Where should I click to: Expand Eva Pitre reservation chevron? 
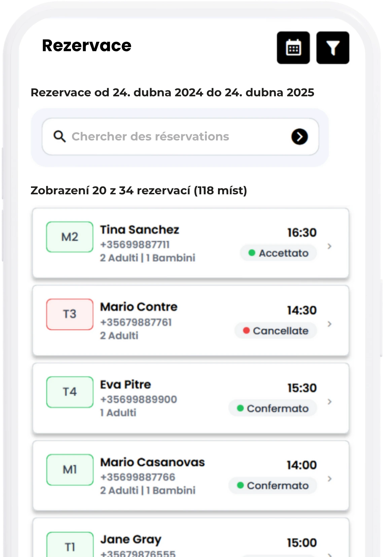pos(329,401)
